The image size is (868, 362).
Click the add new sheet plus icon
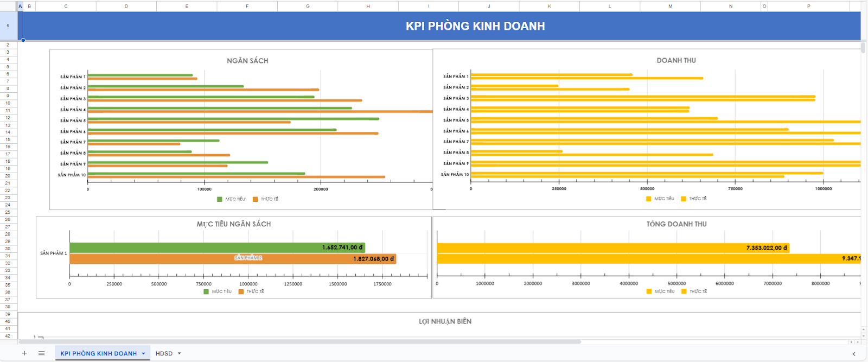pyautogui.click(x=24, y=353)
